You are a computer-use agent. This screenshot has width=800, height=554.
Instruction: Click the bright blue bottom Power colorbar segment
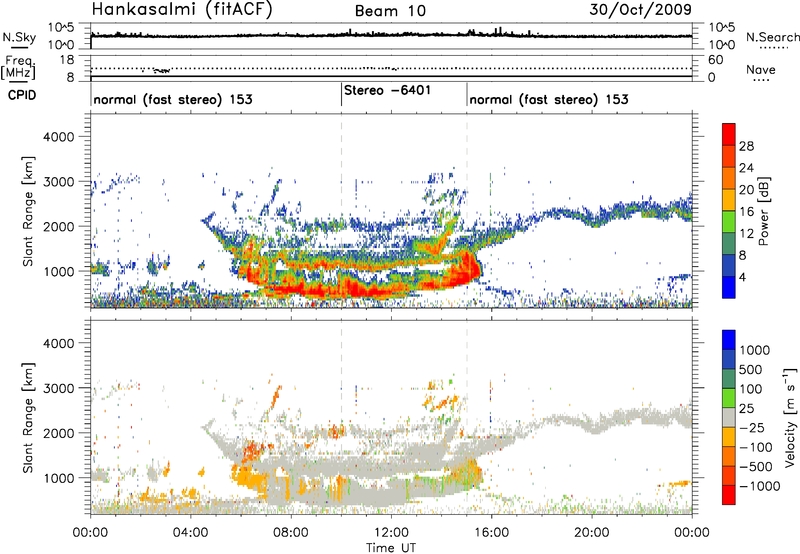(729, 287)
